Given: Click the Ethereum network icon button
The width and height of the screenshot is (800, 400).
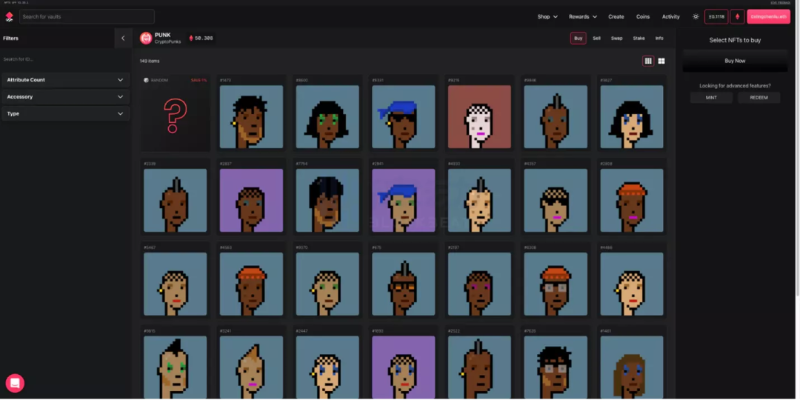Looking at the screenshot, I should click(737, 17).
